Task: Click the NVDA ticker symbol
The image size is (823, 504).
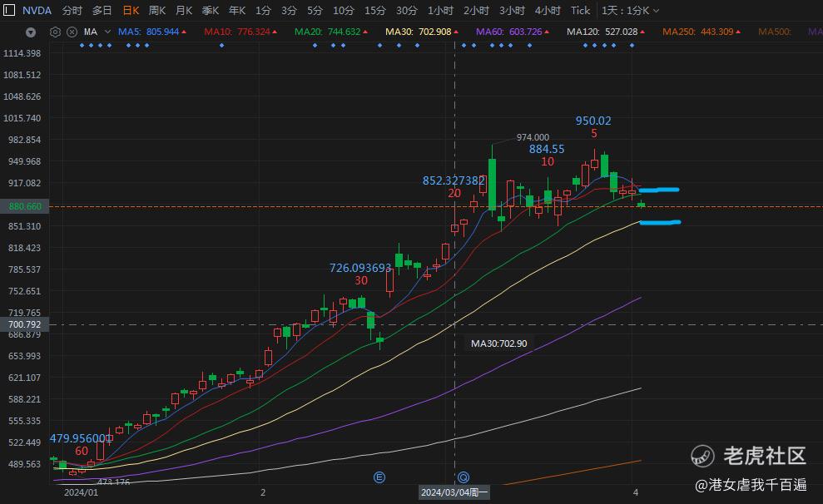Action: click(x=37, y=11)
